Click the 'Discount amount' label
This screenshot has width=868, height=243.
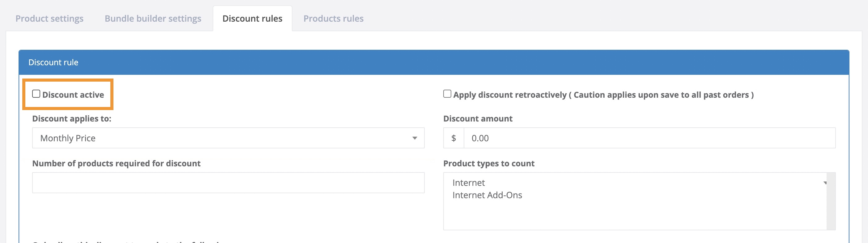pyautogui.click(x=478, y=119)
